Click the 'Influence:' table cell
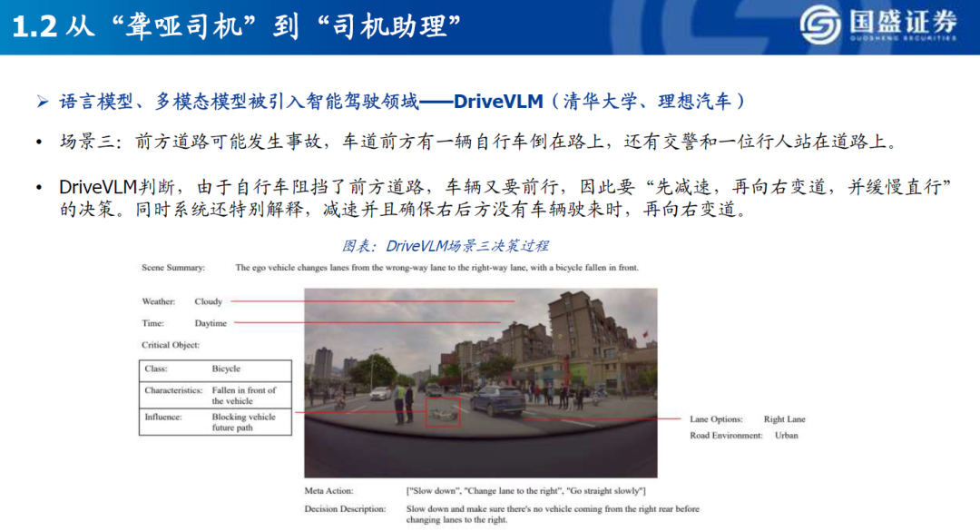 [x=163, y=418]
